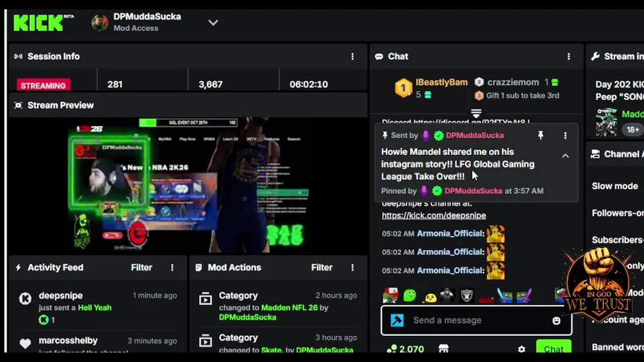
Task: Unpin the pinned message with pin icon
Action: pyautogui.click(x=540, y=135)
